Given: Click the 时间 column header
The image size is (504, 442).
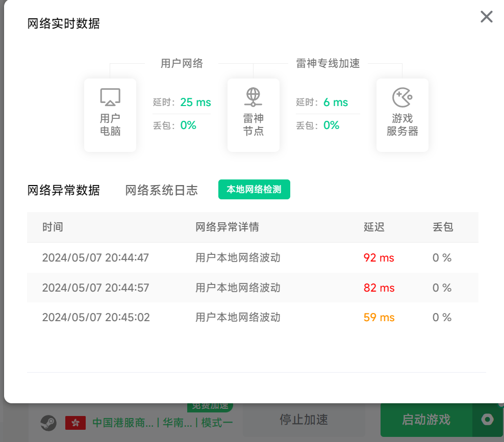Looking at the screenshot, I should tap(53, 227).
